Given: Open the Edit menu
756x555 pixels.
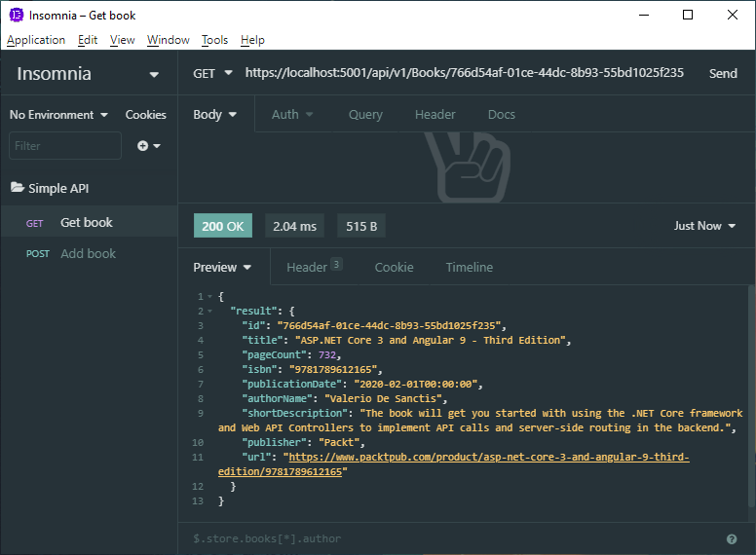Looking at the screenshot, I should tap(88, 40).
